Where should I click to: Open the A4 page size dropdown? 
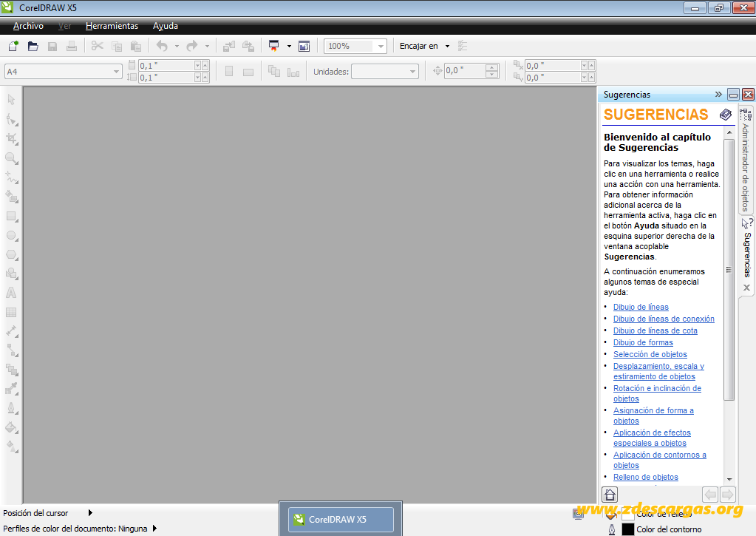click(116, 72)
